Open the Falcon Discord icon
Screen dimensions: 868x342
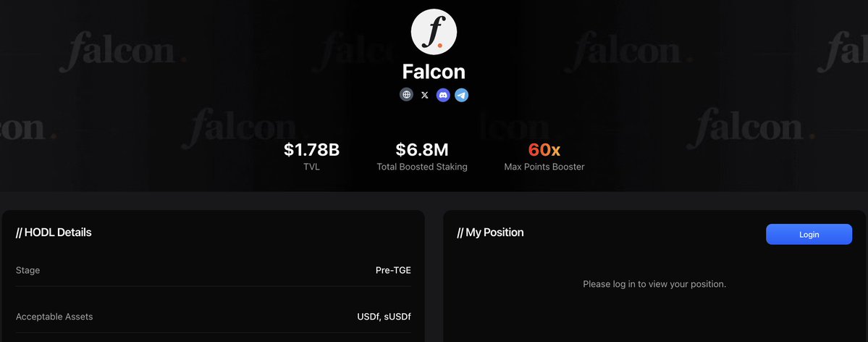[x=443, y=95]
